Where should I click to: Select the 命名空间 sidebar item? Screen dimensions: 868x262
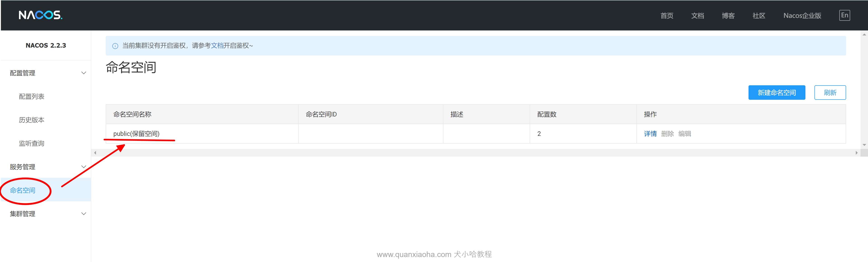tap(23, 190)
